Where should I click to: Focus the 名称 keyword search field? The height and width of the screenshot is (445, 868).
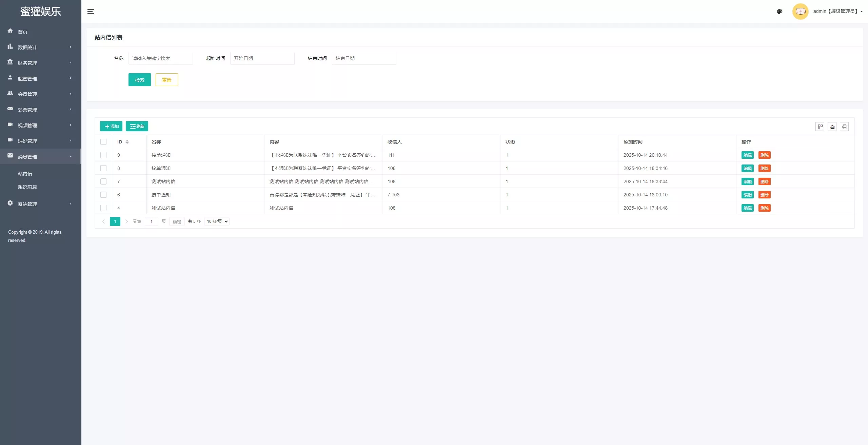click(x=160, y=58)
